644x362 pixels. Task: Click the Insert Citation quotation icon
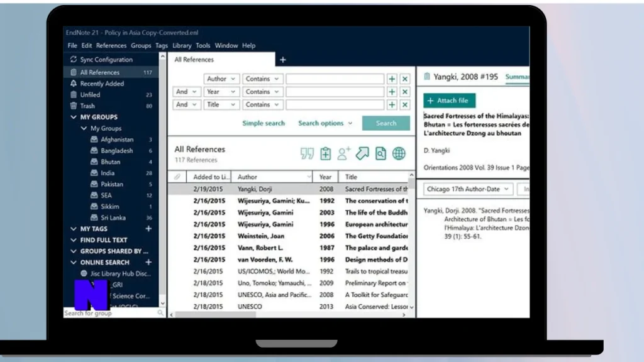tap(307, 153)
